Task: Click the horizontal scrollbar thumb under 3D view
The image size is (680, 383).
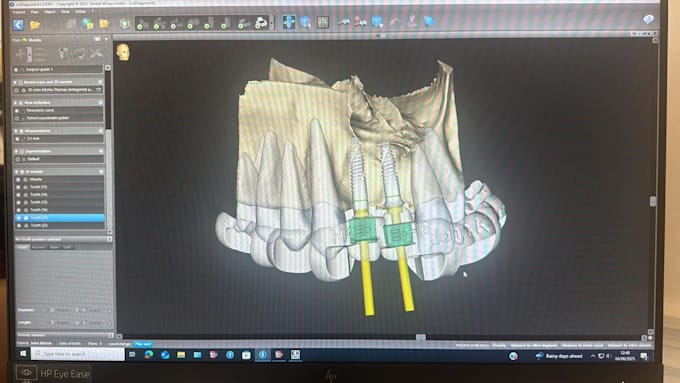Action: 420,337
